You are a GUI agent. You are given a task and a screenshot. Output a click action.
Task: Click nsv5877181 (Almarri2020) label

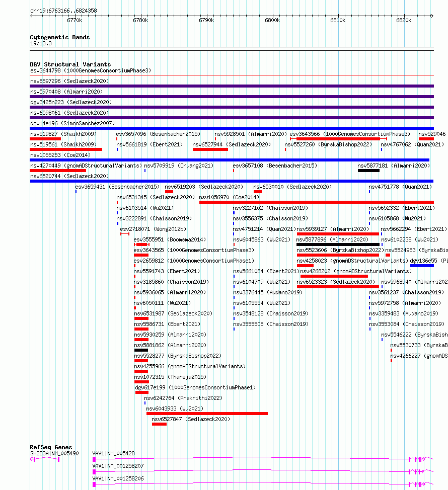(x=394, y=166)
